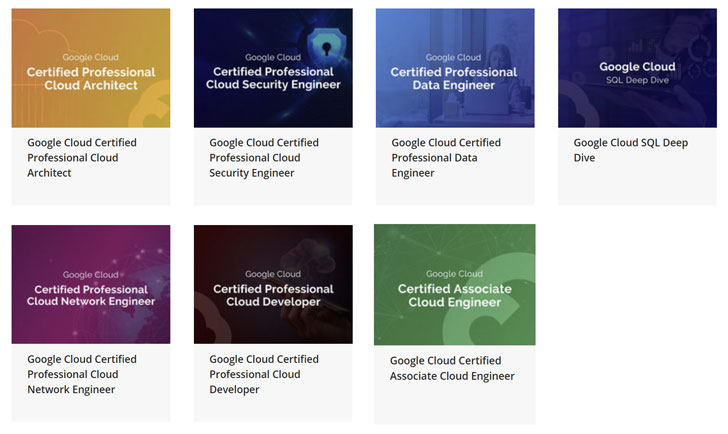Open the orange Cloud Architect course thumbnail
Screen dimensions: 728x434
click(91, 68)
